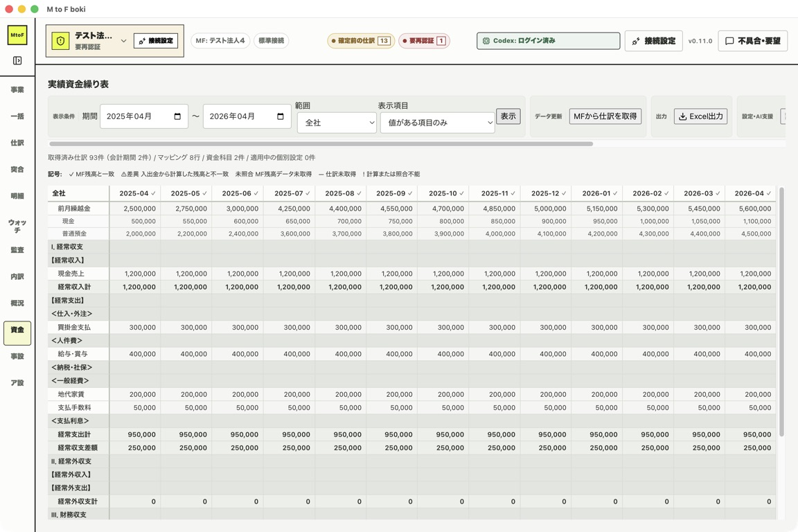Image resolution: width=798 pixels, height=532 pixels.
Task: Switch to the 突合 sidebar section
Action: (17, 169)
